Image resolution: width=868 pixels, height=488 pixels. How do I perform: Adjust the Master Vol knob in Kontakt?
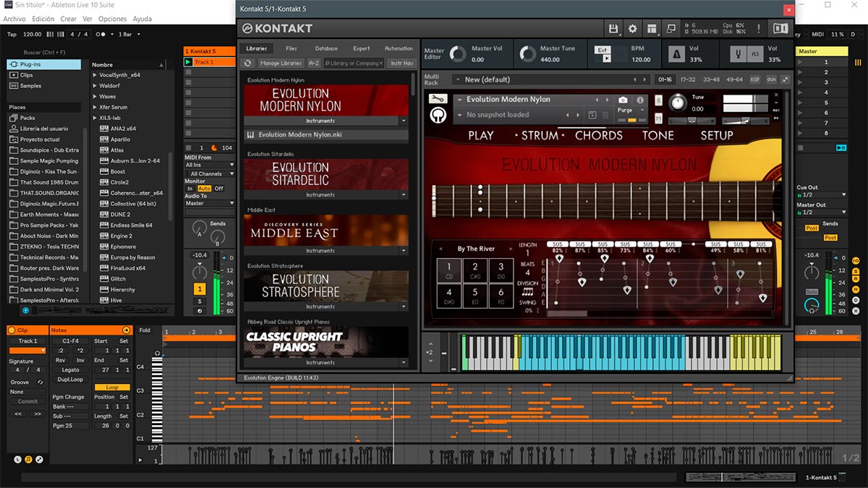(457, 54)
